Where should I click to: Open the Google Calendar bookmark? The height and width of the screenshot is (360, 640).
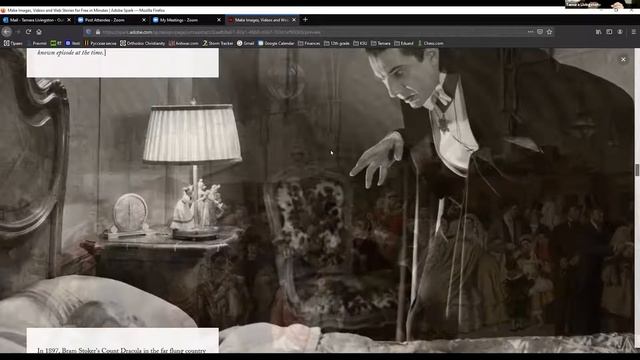tap(276, 43)
